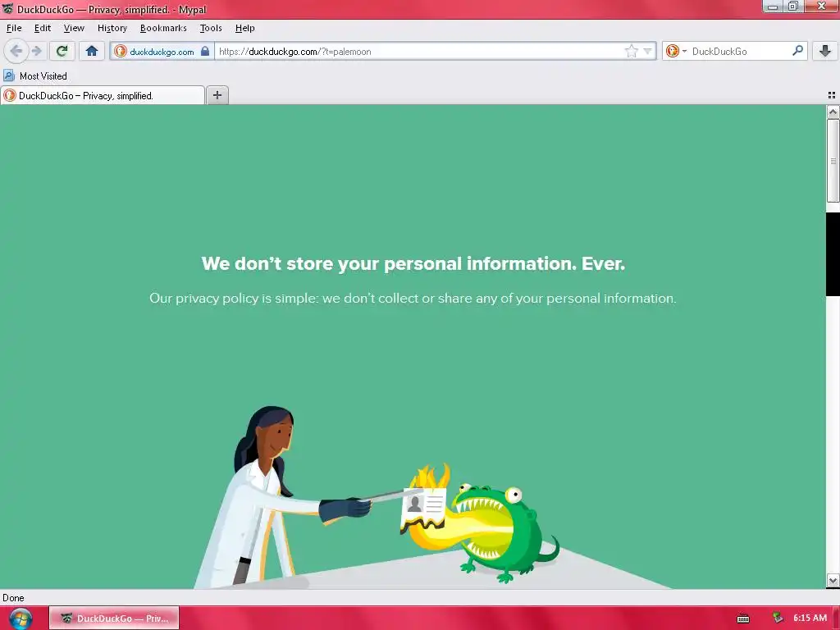
Task: Click into the URL address field
Action: pyautogui.click(x=418, y=52)
